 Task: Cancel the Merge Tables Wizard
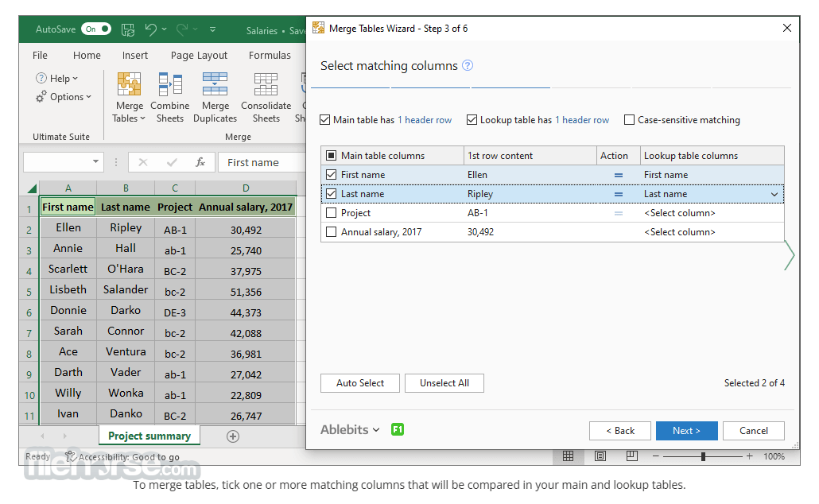click(x=753, y=431)
